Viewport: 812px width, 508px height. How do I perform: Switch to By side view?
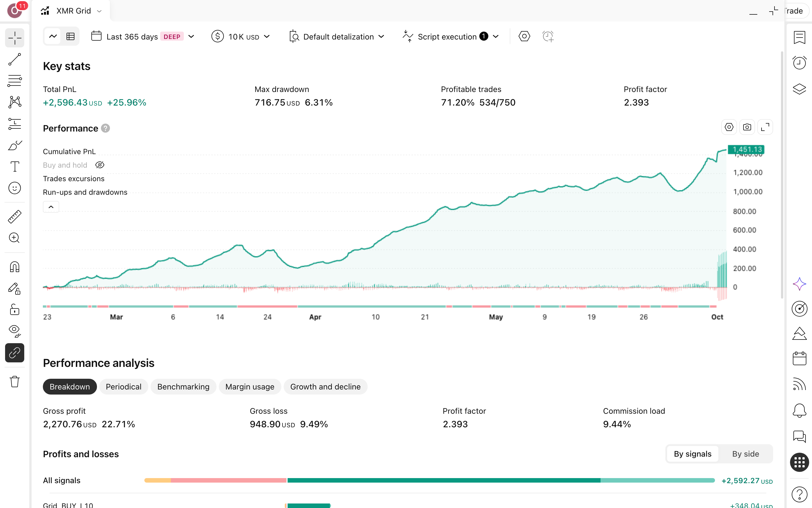745,454
